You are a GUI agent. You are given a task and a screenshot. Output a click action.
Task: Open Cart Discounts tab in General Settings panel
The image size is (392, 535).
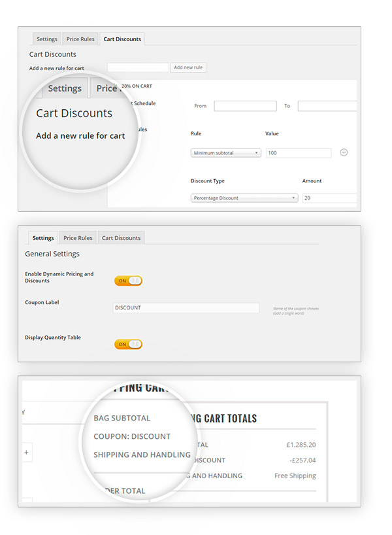tap(121, 238)
